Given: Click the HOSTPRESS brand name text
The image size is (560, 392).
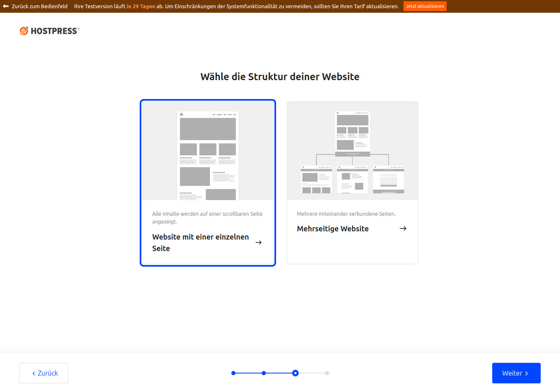Looking at the screenshot, I should (54, 31).
